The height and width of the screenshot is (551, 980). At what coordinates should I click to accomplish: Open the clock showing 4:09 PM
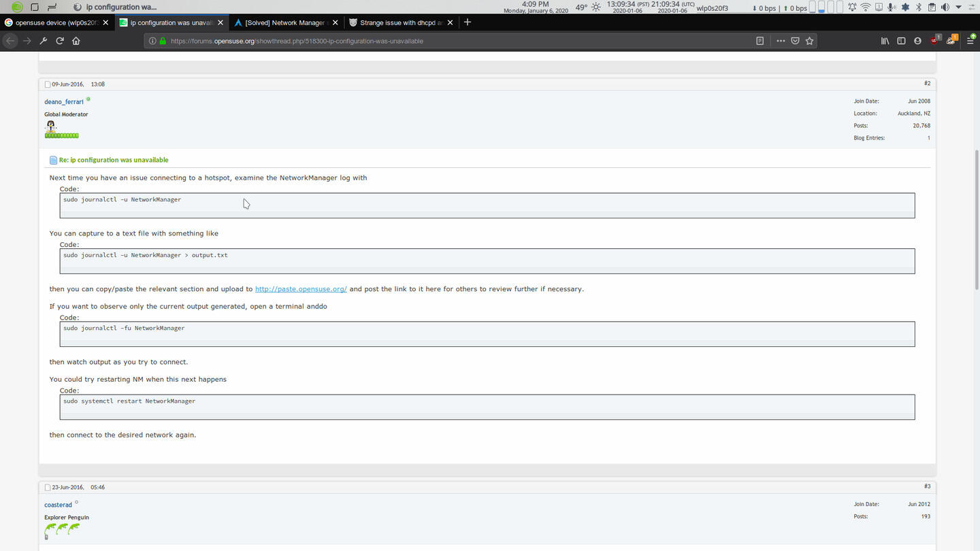point(535,7)
